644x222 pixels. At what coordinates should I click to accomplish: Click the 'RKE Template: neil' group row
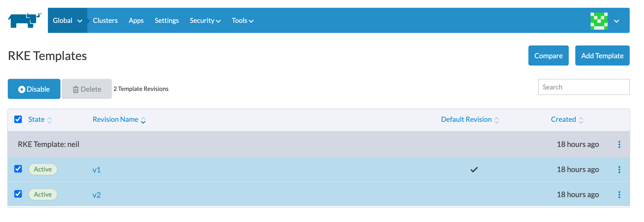(x=318, y=144)
